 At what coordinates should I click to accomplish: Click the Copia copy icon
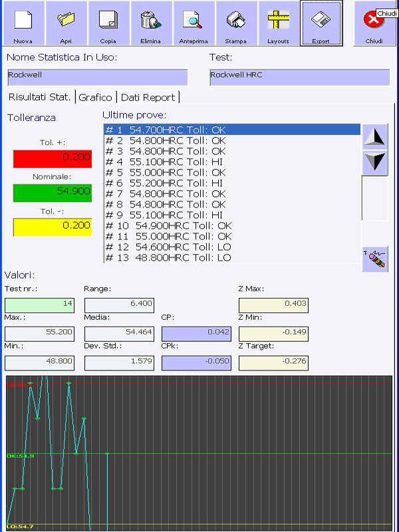click(x=108, y=23)
